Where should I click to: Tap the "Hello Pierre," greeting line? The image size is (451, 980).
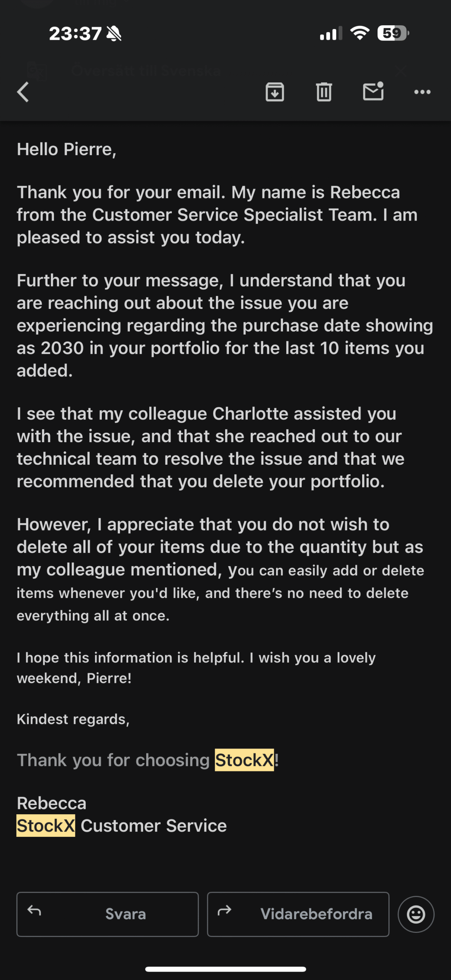[67, 149]
